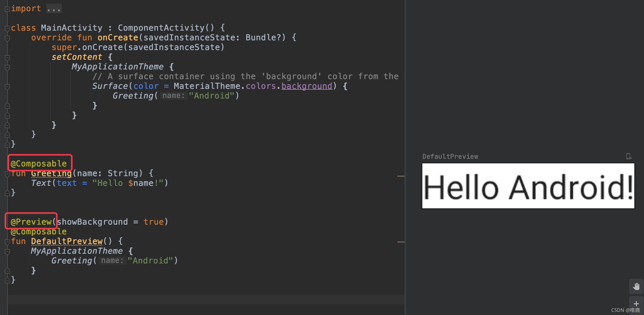644x315 pixels.
Task: Click "Android" string inside the Surface block
Action: tap(212, 96)
